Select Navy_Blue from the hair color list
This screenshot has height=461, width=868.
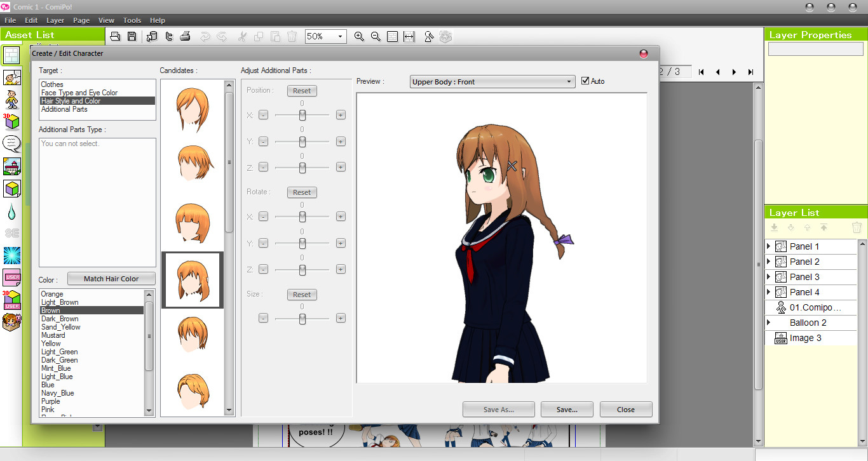[57, 392]
